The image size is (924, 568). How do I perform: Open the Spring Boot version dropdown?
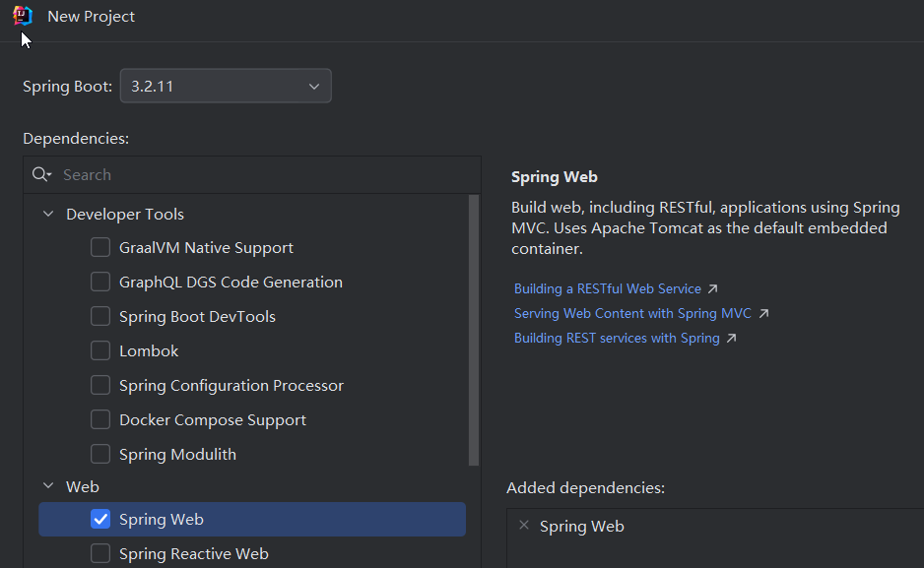point(226,86)
